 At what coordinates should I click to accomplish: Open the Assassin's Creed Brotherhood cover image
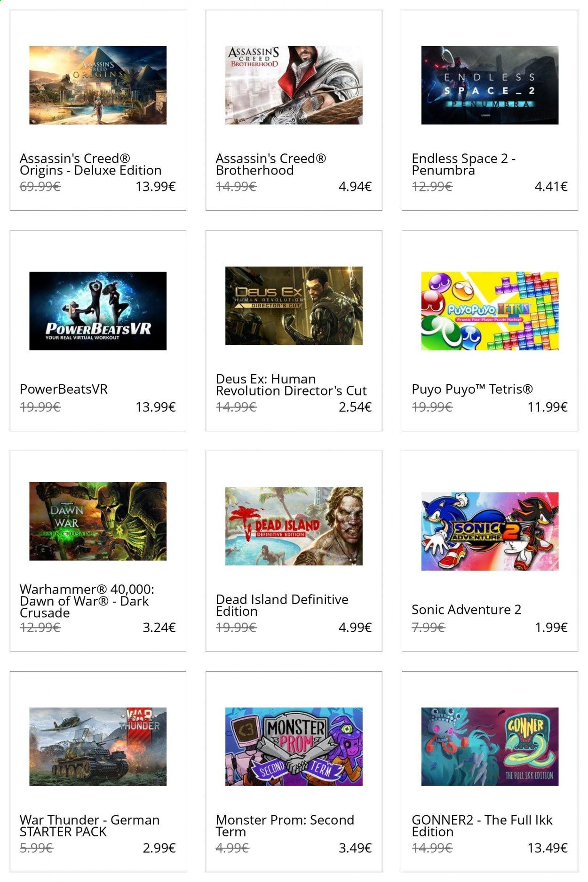coord(294,85)
